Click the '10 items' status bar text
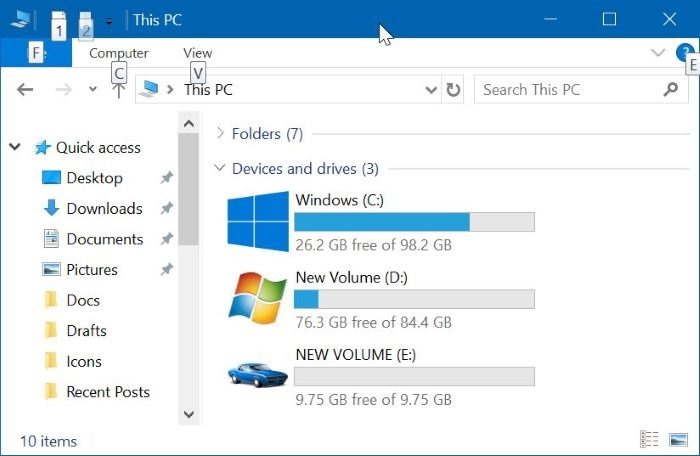The image size is (700, 456). tap(48, 441)
